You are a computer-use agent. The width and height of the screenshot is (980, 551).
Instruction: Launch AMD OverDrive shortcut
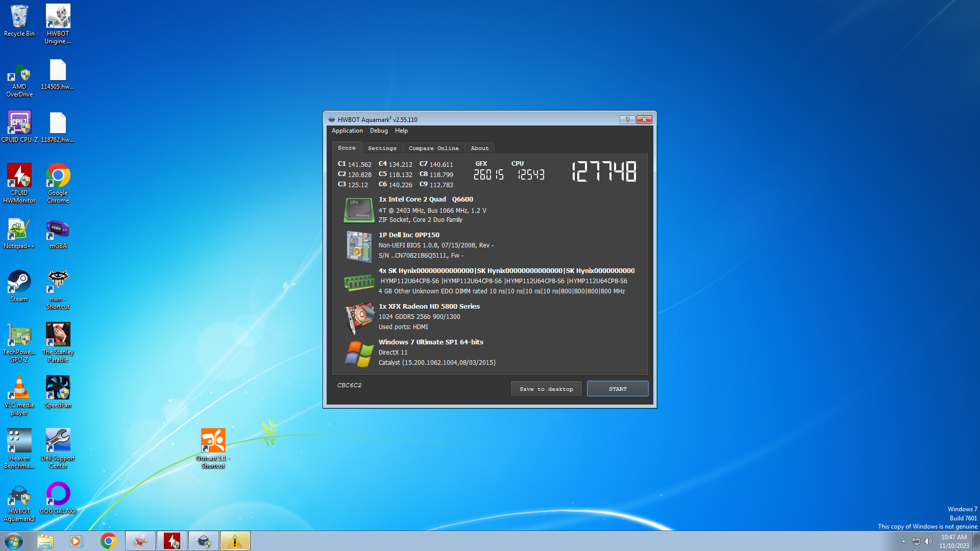tap(19, 80)
